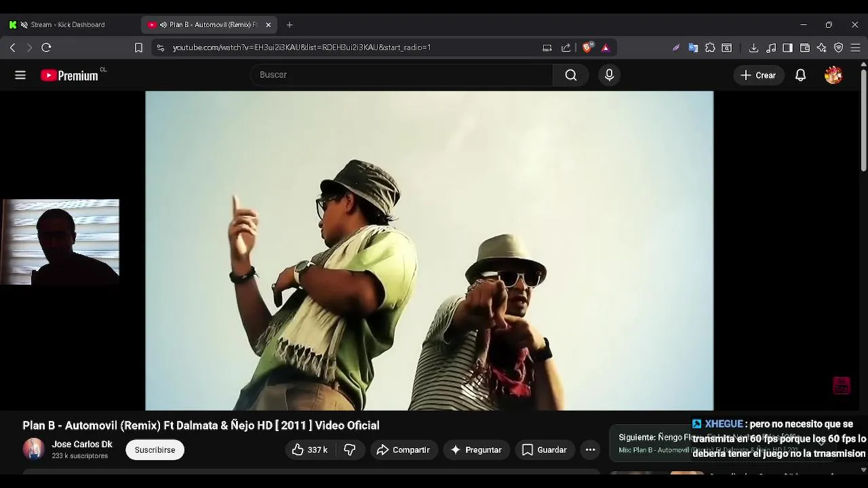Click the XHEGUE chat username
Image resolution: width=868 pixels, height=488 pixels.
pyautogui.click(x=724, y=424)
